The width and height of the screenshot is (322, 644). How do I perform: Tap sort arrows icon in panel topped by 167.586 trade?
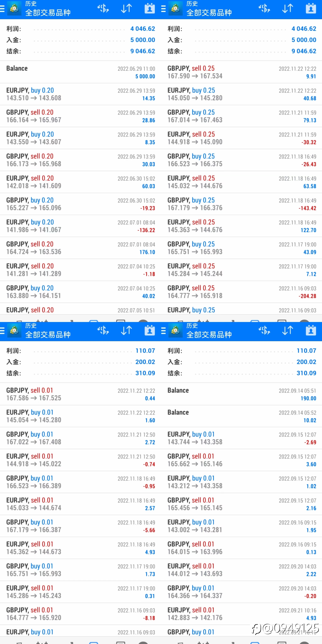(126, 330)
